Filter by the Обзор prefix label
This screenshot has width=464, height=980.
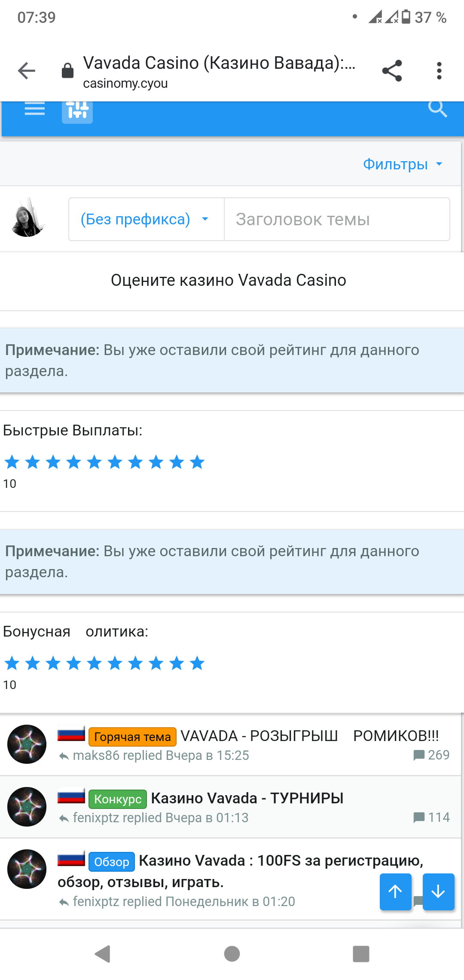click(112, 861)
